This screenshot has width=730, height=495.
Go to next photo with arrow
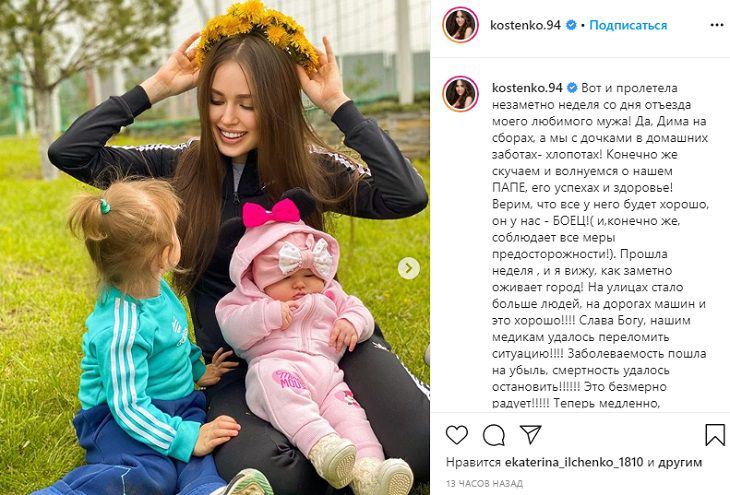[409, 268]
